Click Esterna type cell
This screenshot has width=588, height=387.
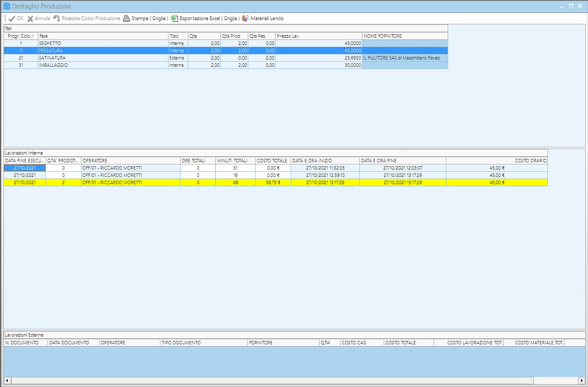(178, 58)
